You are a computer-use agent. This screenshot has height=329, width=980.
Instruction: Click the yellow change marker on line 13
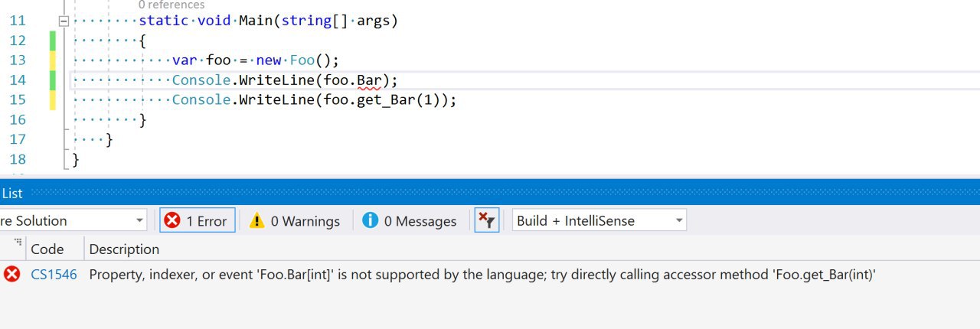(x=53, y=60)
